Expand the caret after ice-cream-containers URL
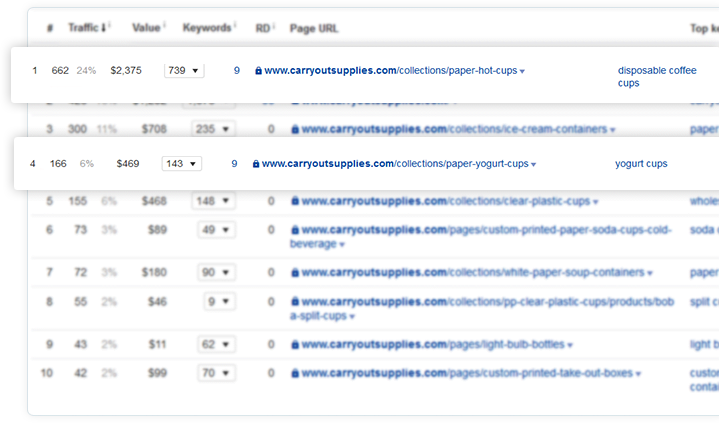The width and height of the screenshot is (719, 423). tap(612, 130)
